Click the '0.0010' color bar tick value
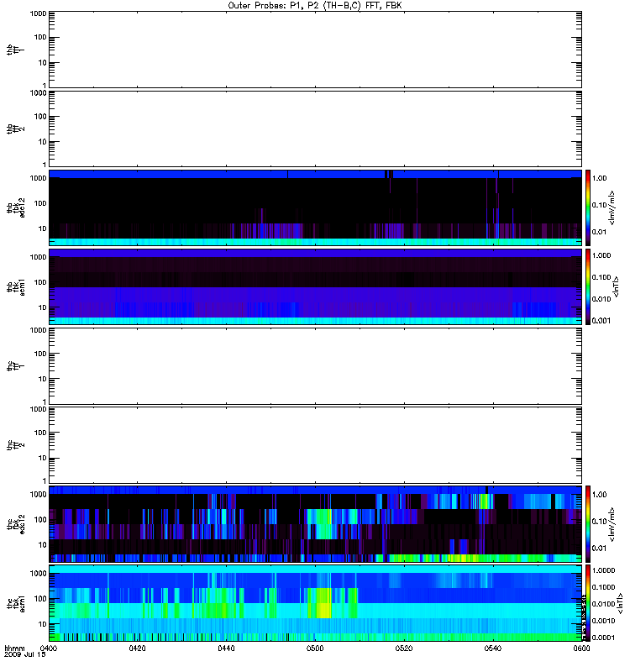Image resolution: width=630 pixels, height=672 pixels. 603,621
